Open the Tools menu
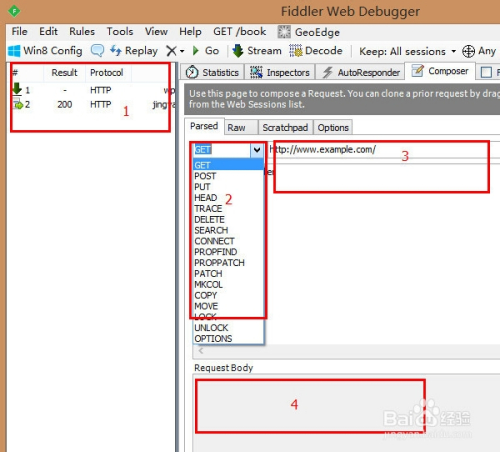 click(x=120, y=32)
